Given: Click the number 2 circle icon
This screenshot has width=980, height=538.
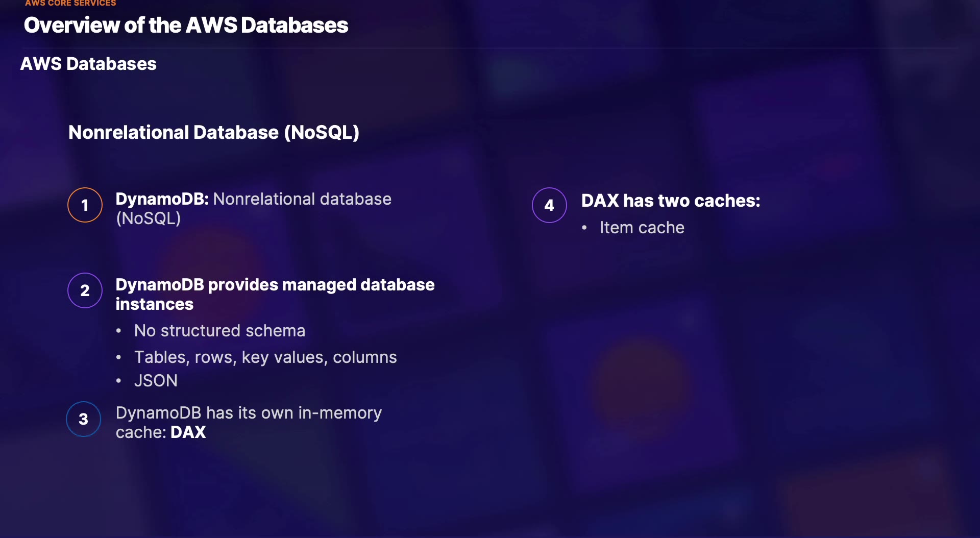Looking at the screenshot, I should point(85,290).
